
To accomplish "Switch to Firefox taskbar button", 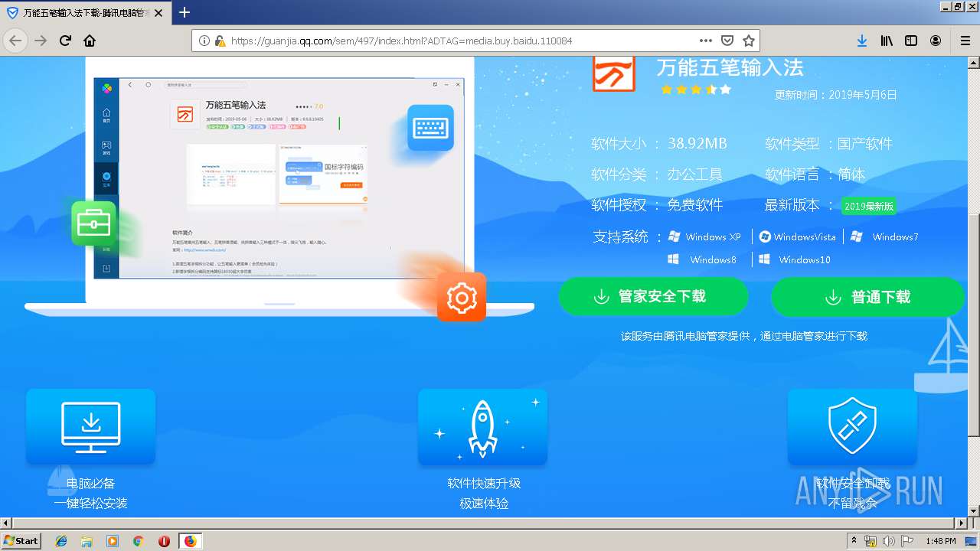I will [x=190, y=541].
